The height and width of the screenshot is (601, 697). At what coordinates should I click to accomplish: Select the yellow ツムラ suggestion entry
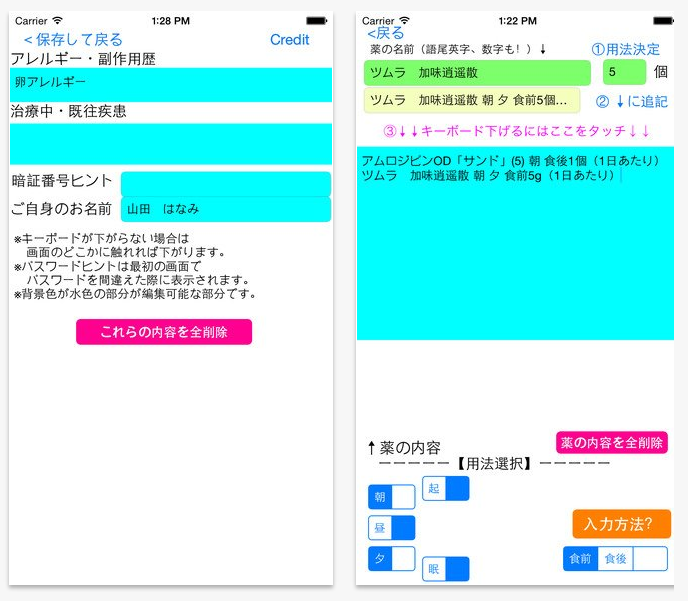(472, 100)
